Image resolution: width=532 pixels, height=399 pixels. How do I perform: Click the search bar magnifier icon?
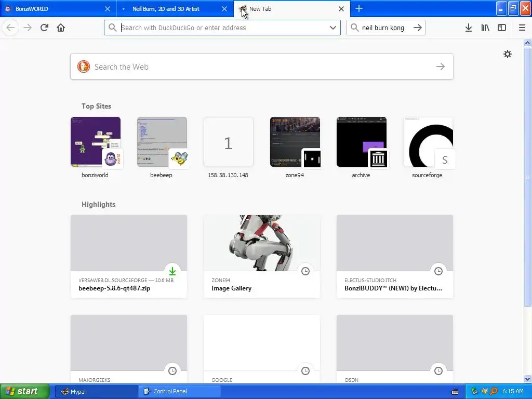coord(354,28)
